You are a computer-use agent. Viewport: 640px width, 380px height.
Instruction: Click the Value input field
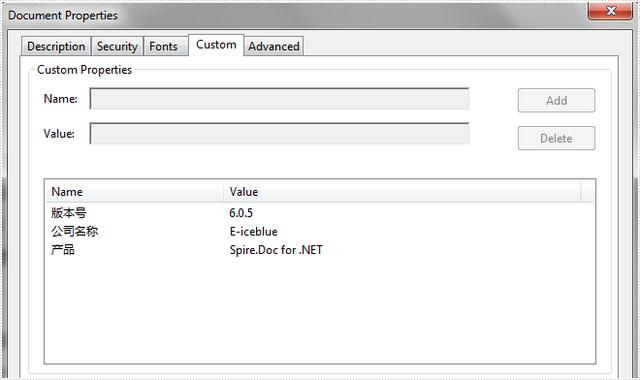pos(280,133)
